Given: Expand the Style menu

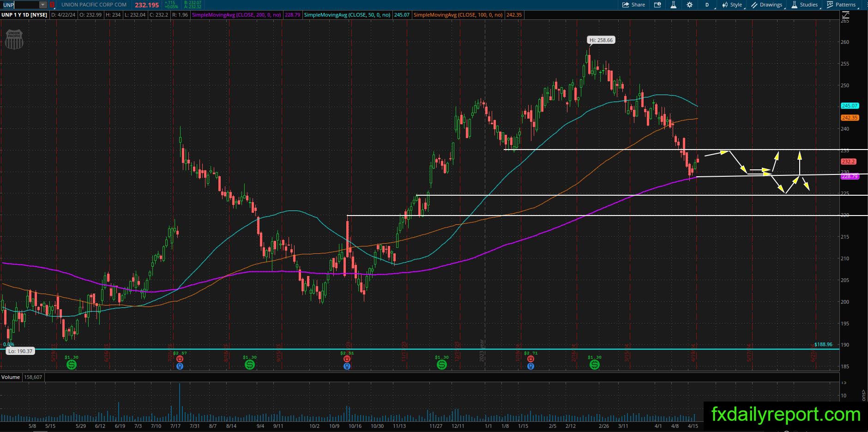Looking at the screenshot, I should coord(732,5).
